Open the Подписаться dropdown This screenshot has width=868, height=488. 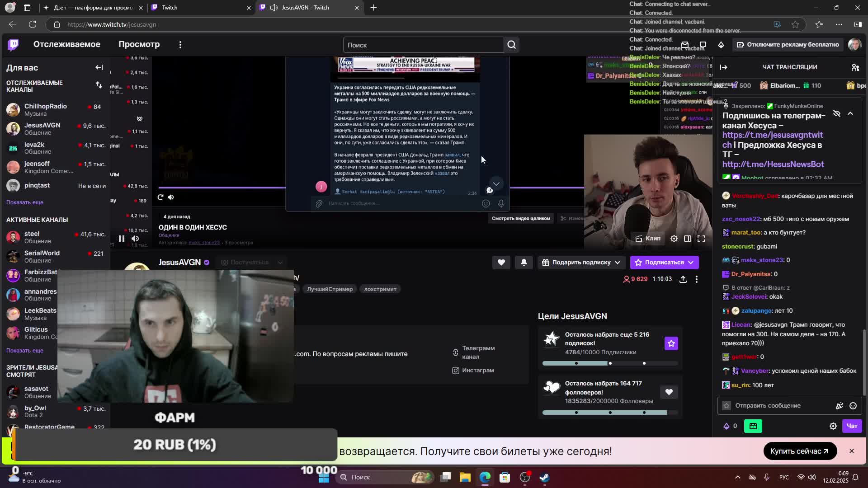pos(665,263)
